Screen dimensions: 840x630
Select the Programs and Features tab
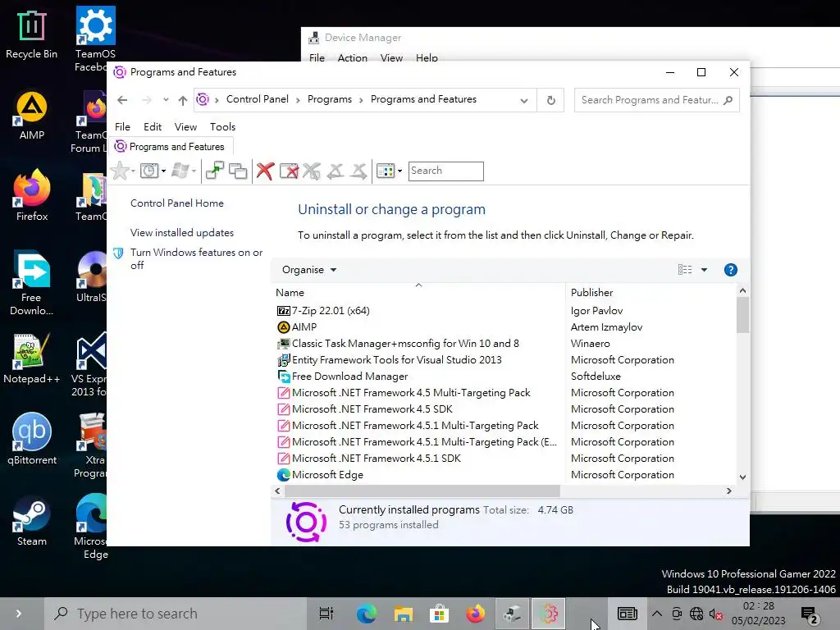point(171,147)
